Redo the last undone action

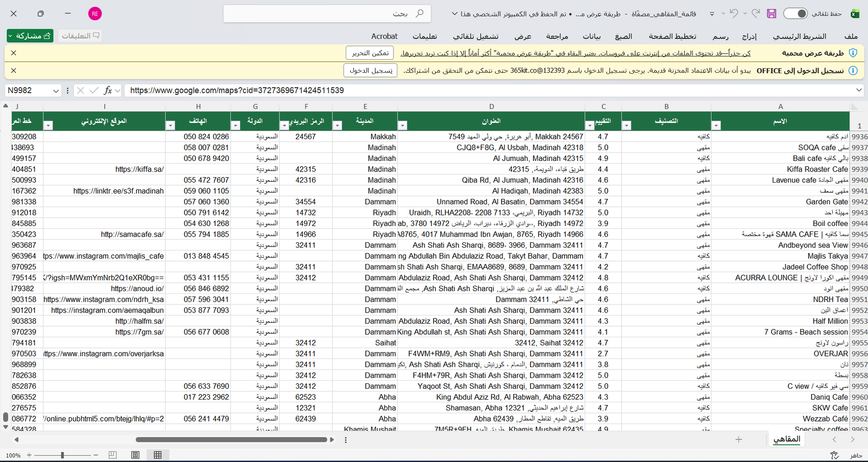coord(756,13)
